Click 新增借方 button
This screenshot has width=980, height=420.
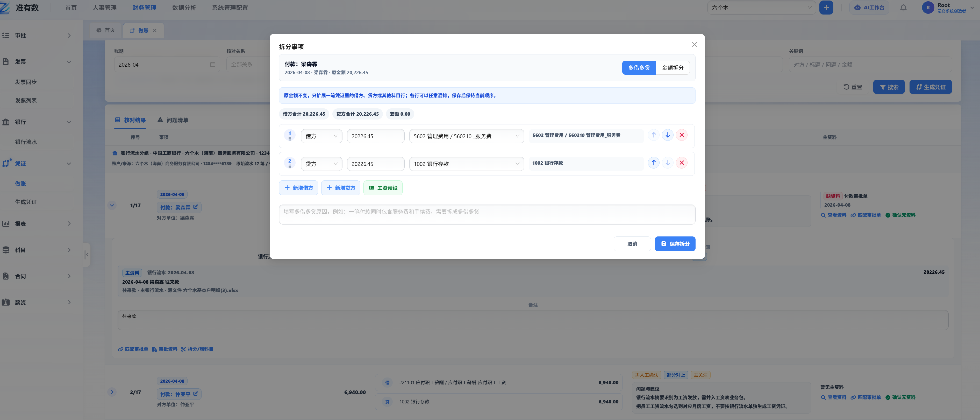(x=298, y=188)
